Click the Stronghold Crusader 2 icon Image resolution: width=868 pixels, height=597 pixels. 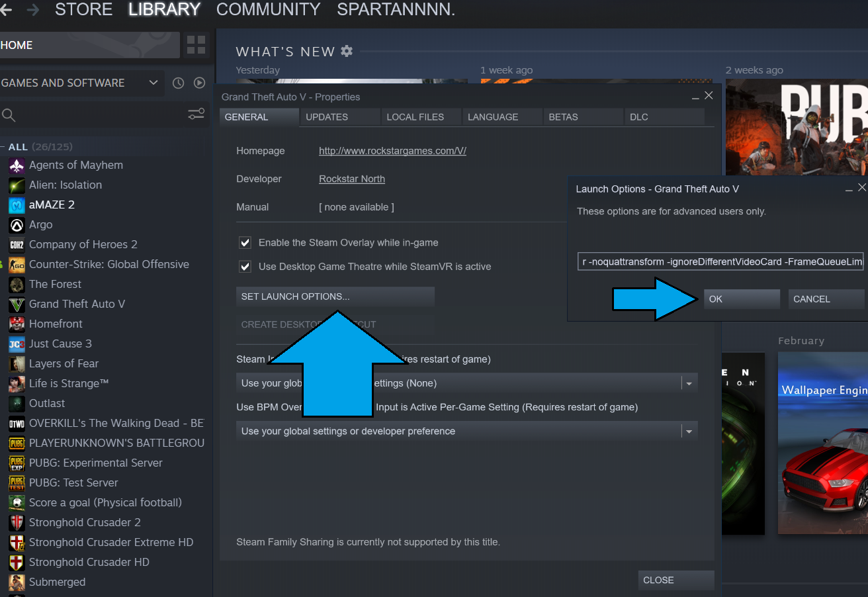(x=17, y=523)
